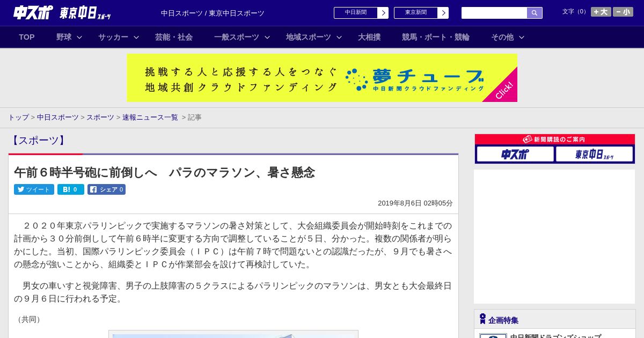This screenshot has width=644, height=338.
Task: Open その他 menu
Action: 502,37
